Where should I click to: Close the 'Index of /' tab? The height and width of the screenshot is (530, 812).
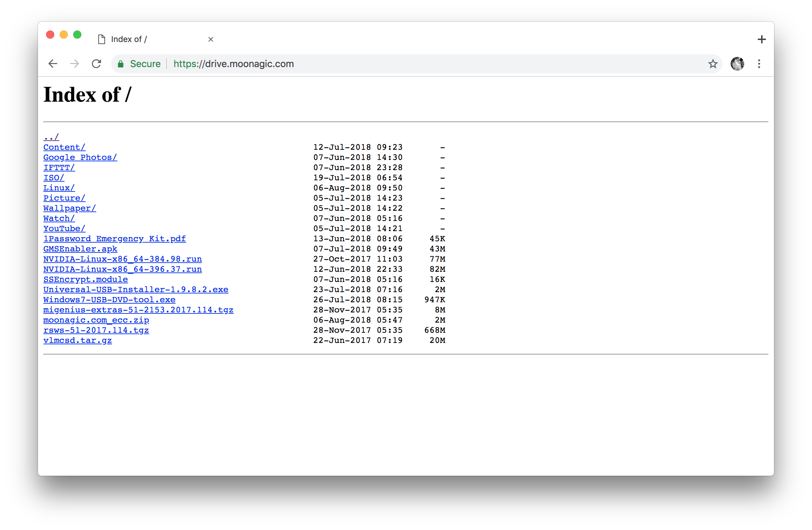click(x=210, y=40)
